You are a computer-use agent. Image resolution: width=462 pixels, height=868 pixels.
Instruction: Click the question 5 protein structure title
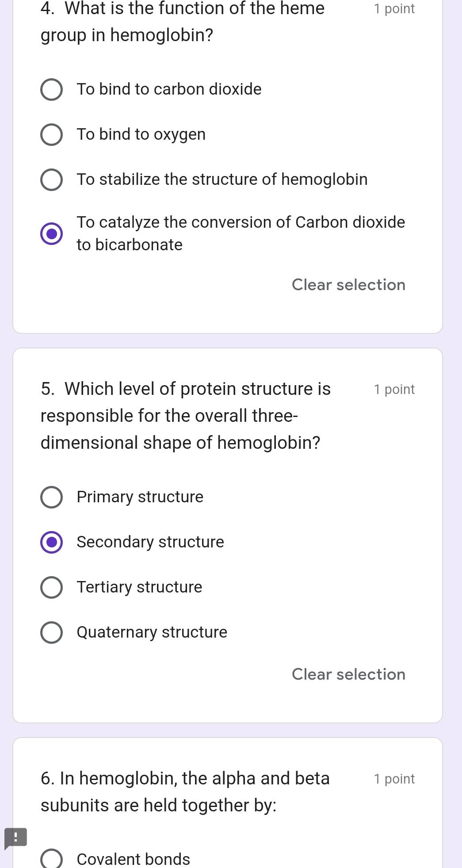186,416
